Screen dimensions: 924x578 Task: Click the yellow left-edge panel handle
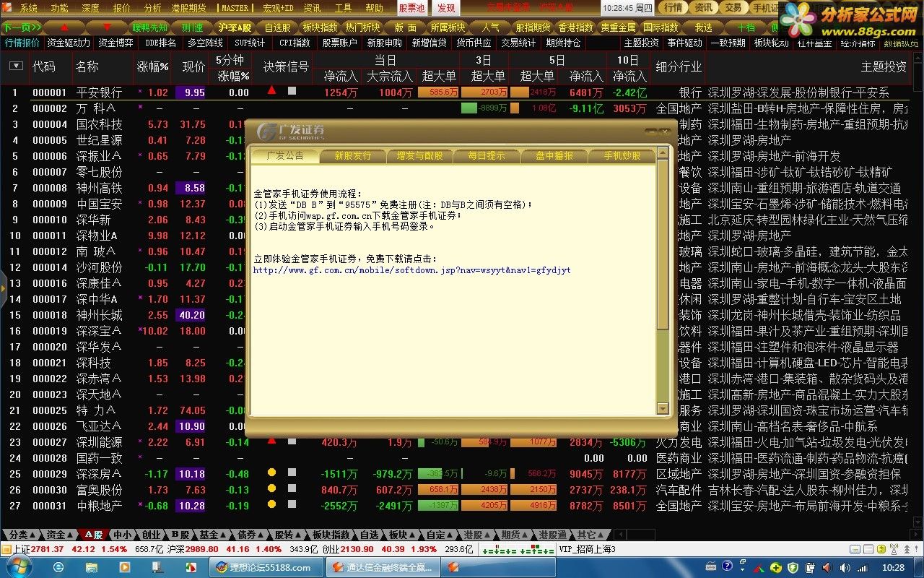[x=3, y=288]
